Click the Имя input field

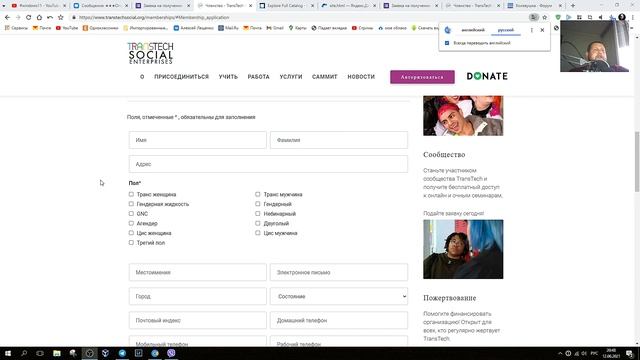click(x=198, y=140)
